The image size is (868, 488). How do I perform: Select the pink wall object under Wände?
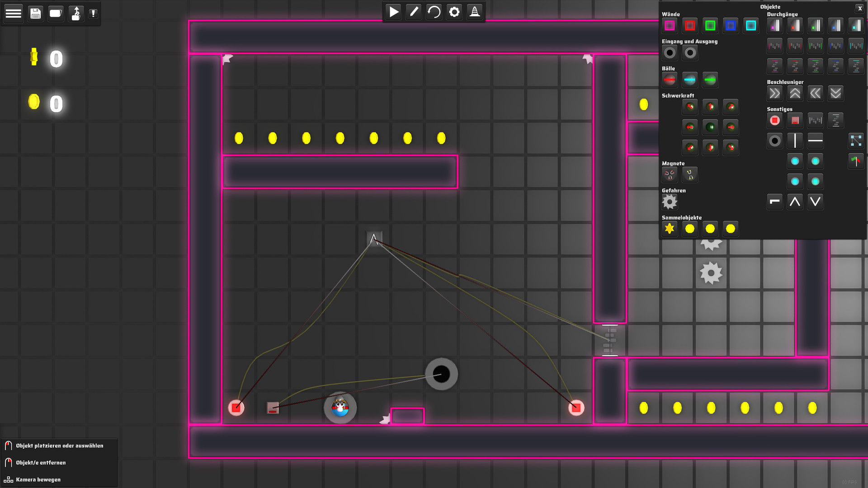670,26
